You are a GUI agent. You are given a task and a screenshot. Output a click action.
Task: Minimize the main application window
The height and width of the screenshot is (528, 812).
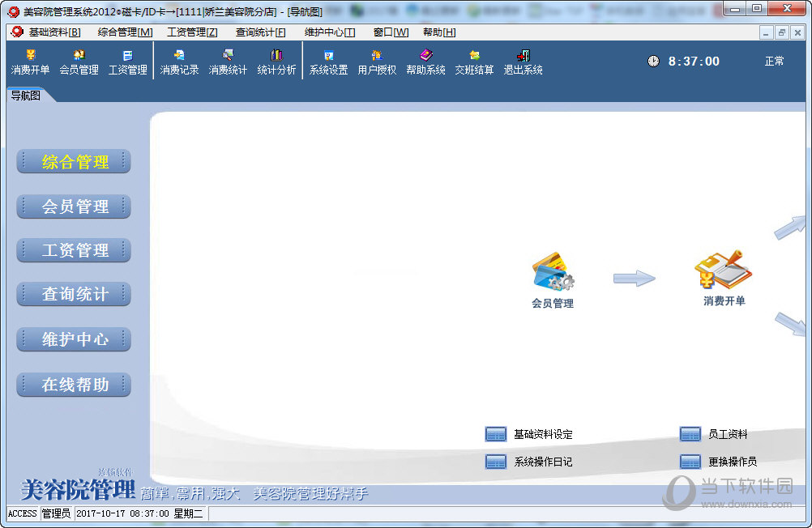pos(735,8)
